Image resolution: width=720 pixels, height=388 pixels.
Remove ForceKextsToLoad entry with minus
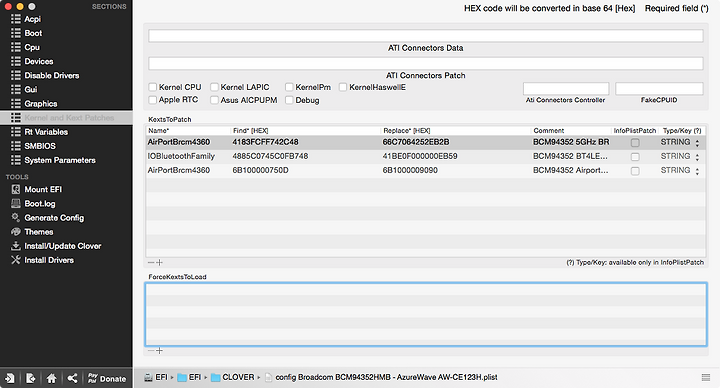(151, 351)
